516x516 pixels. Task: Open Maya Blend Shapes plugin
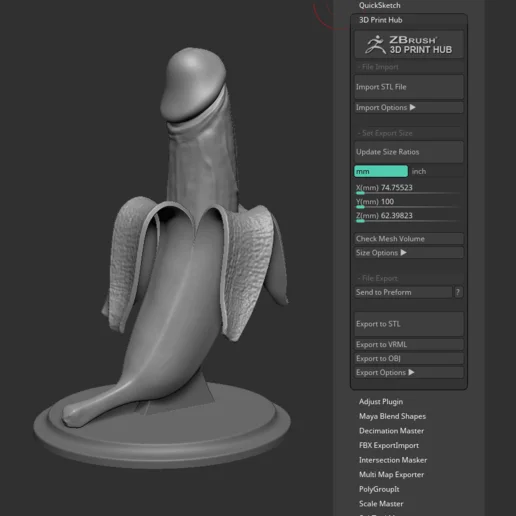[x=392, y=416]
